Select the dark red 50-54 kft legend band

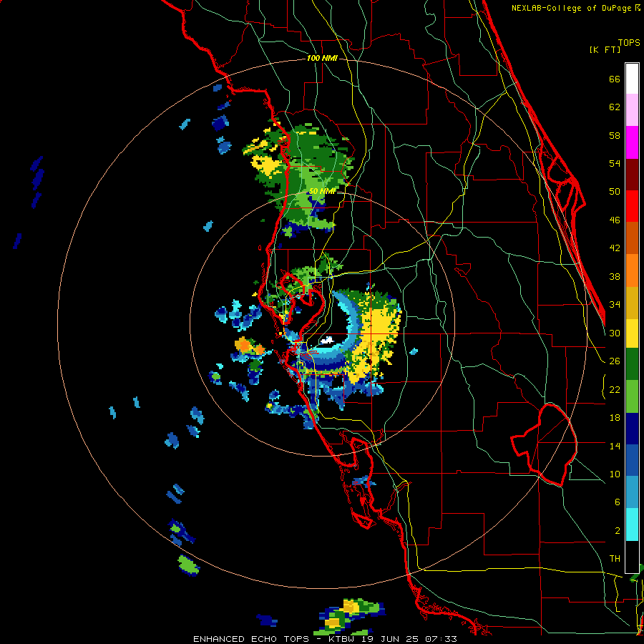[632, 174]
